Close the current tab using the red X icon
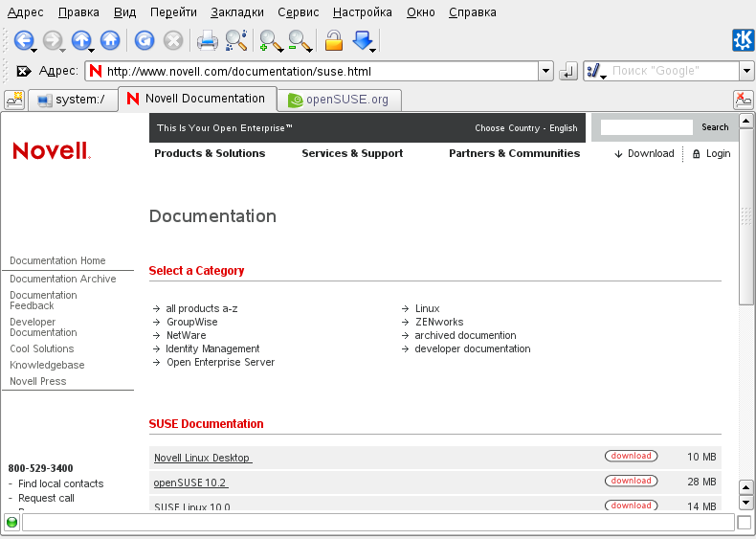This screenshot has width=756, height=539. coord(742,99)
